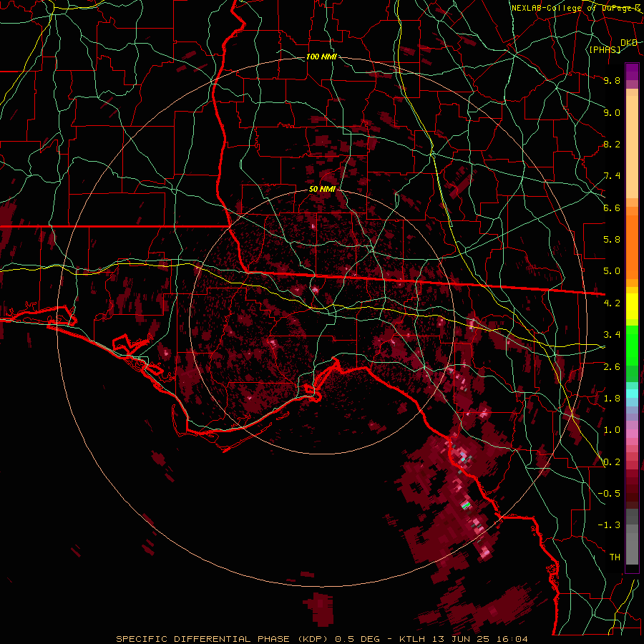Pick the bright yellow band on the color bar
This screenshot has width=644, height=644.
[x=632, y=306]
